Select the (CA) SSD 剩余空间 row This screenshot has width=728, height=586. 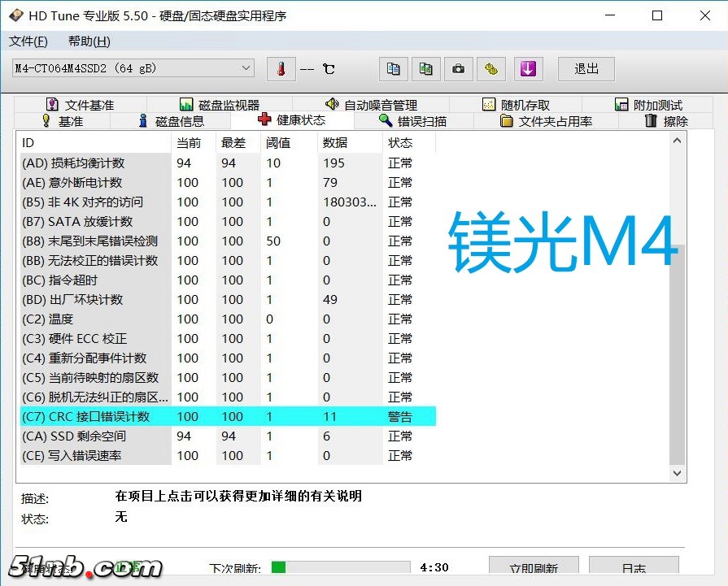coord(228,436)
